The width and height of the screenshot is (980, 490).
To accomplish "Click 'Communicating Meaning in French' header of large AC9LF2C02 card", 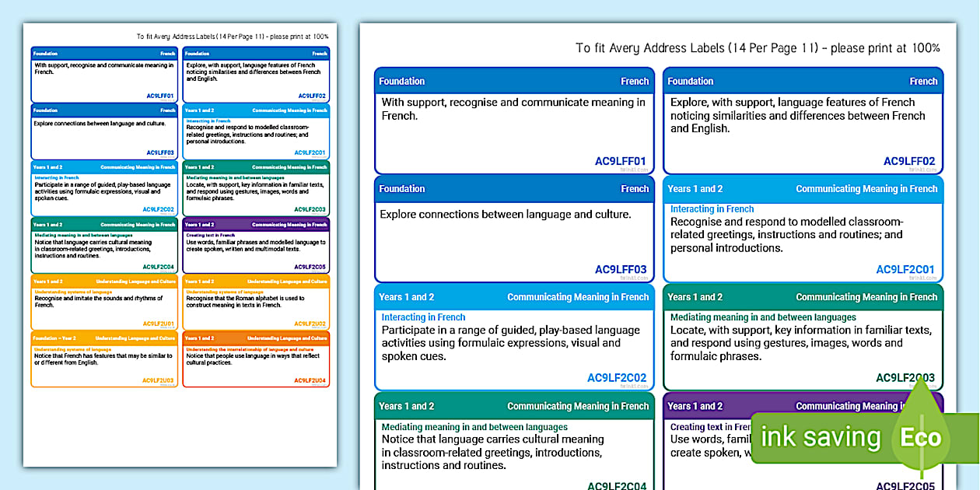I will [x=578, y=297].
